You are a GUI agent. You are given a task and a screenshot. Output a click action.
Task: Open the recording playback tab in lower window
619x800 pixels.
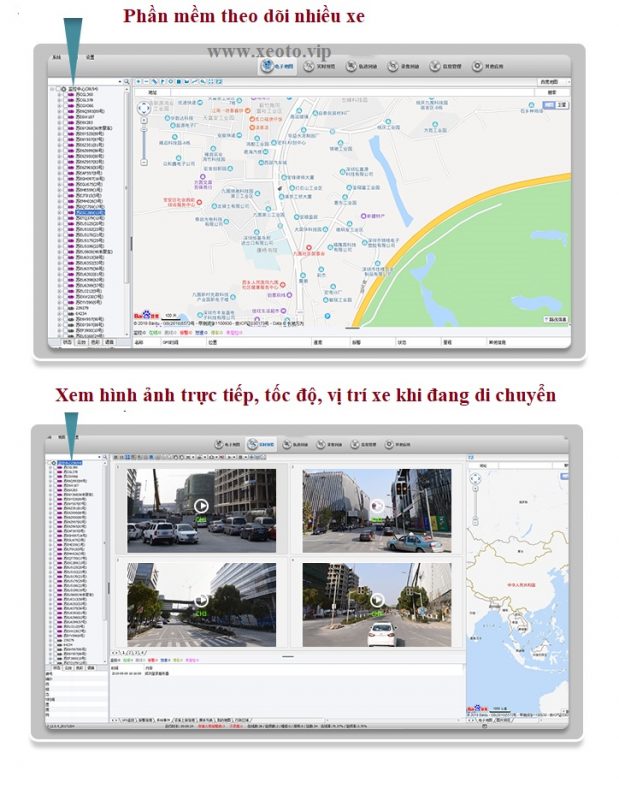pyautogui.click(x=329, y=445)
